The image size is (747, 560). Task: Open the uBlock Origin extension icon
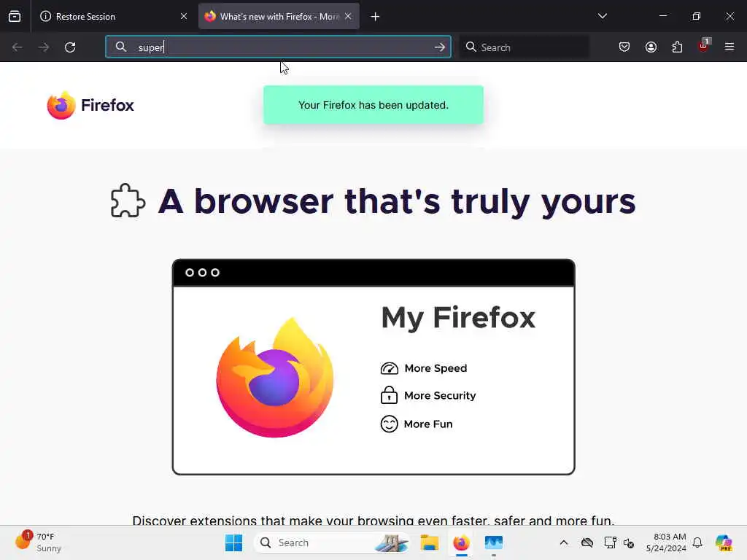(704, 46)
